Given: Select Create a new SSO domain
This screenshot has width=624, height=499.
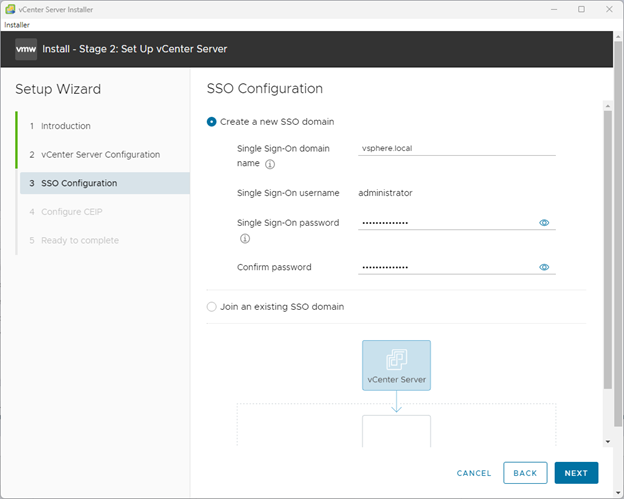Looking at the screenshot, I should click(211, 122).
